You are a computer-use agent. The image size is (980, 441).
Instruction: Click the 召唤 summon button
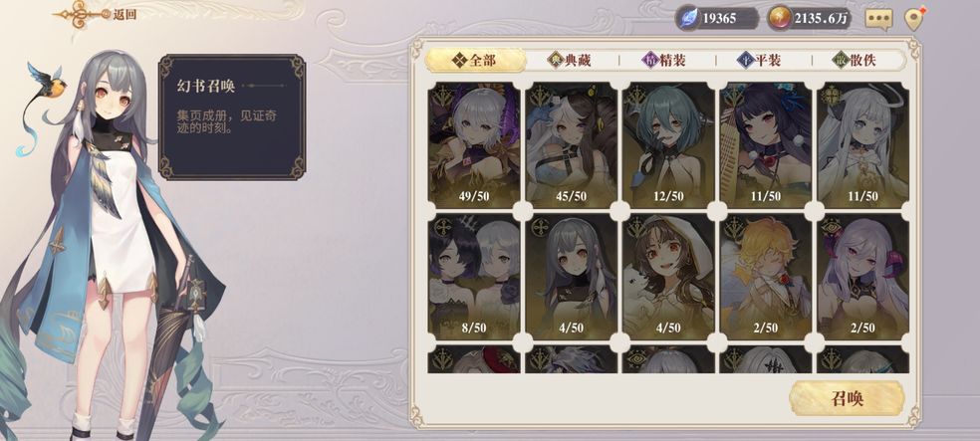[x=847, y=398]
